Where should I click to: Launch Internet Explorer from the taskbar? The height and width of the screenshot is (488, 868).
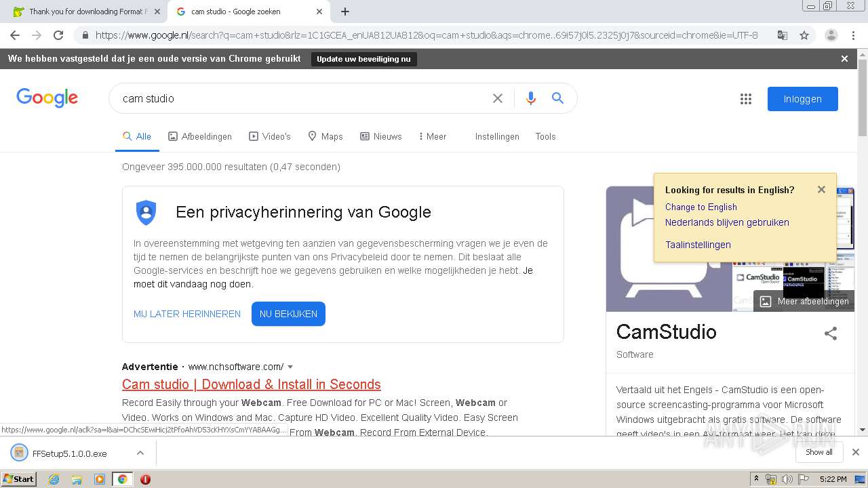54,479
